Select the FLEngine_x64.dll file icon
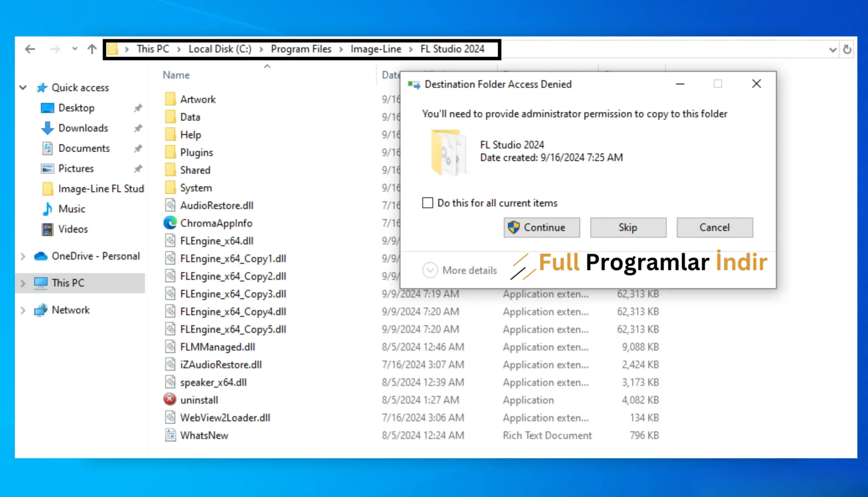This screenshot has height=497, width=868. coord(170,241)
